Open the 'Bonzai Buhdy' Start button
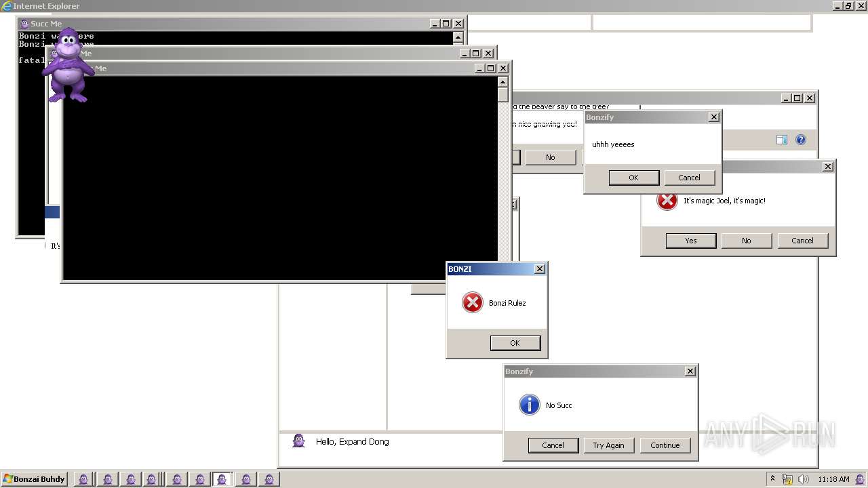Screen dimensions: 868x488 [35, 479]
